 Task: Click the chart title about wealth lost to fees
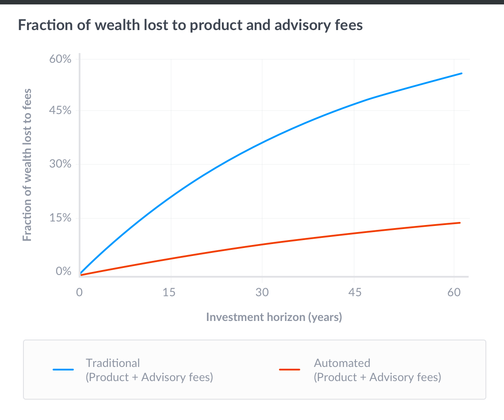coord(190,25)
